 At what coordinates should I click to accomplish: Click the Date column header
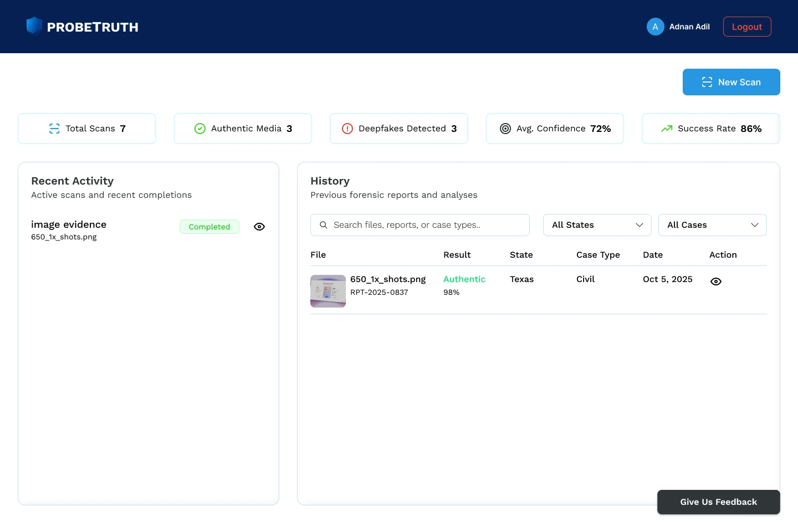tap(653, 255)
